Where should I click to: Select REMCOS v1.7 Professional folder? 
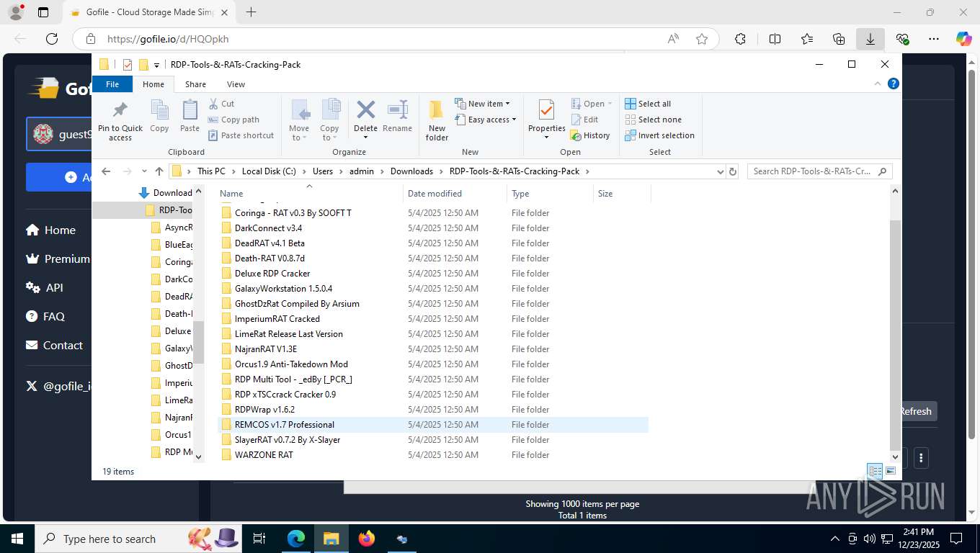(x=432, y=425)
